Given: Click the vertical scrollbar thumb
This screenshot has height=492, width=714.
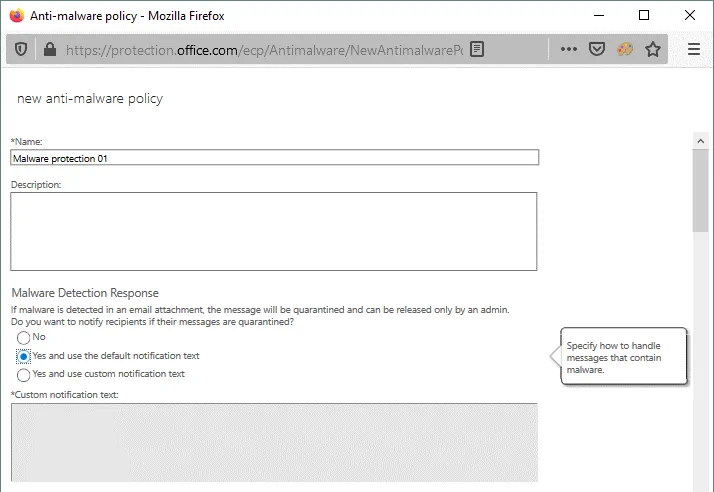Looking at the screenshot, I should tap(701, 190).
